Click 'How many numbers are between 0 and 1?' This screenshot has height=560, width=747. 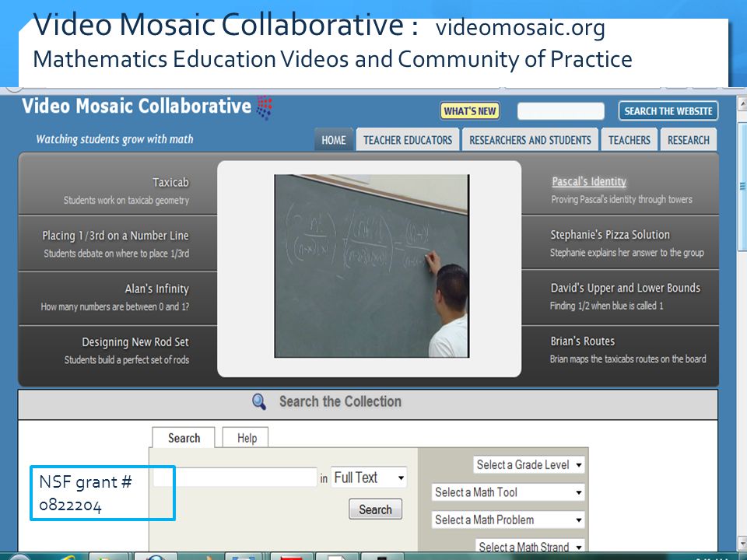click(115, 307)
